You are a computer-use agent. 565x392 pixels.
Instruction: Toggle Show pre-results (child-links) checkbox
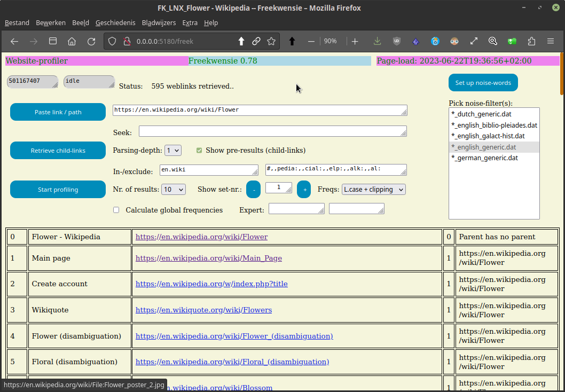click(199, 150)
